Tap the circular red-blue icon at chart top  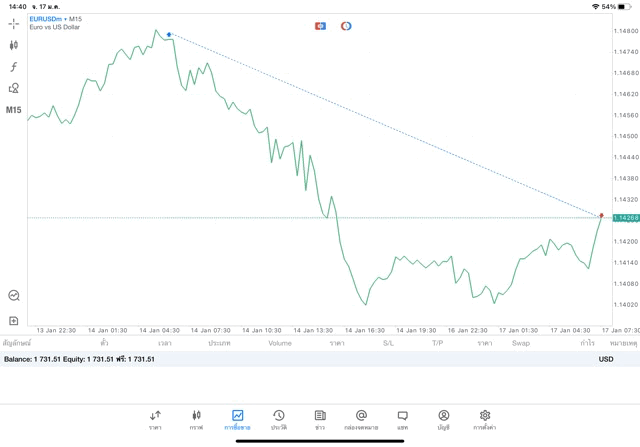point(346,26)
